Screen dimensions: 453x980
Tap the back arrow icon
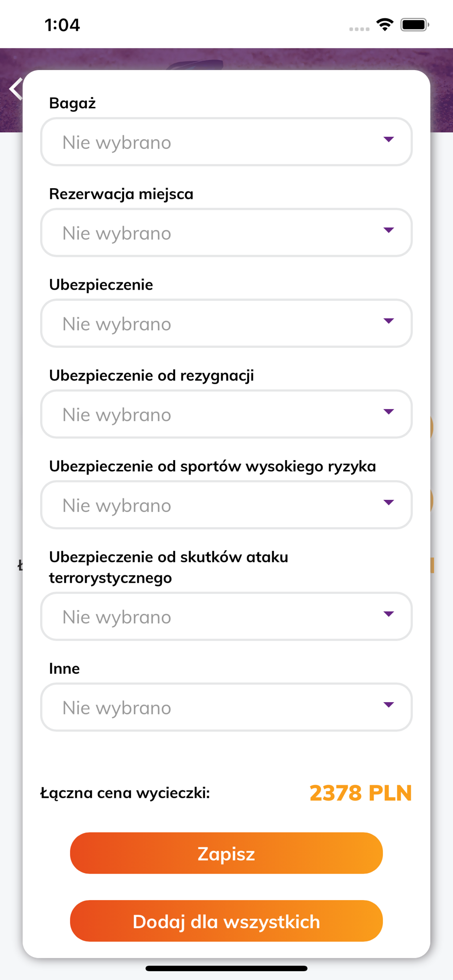point(16,89)
